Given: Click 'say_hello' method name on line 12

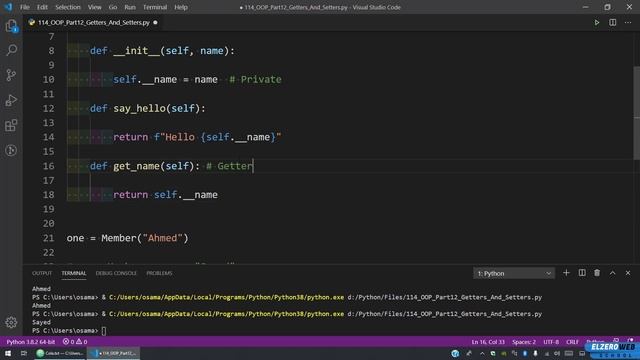Looking at the screenshot, I should (139, 108).
